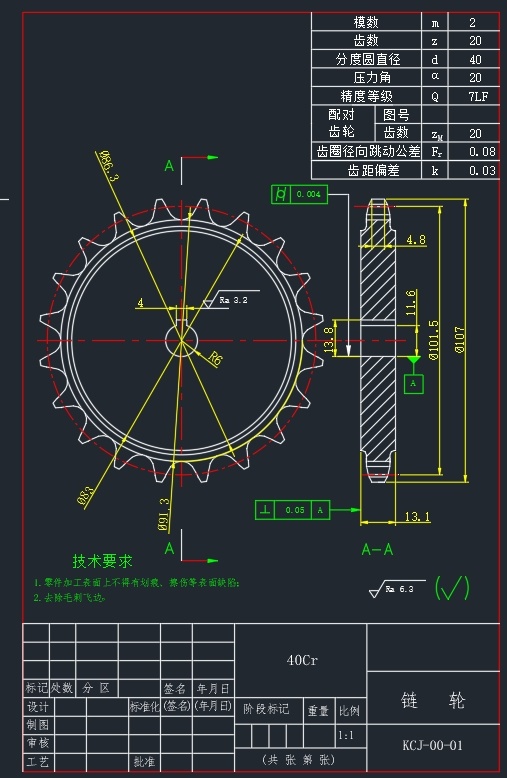
Task: Click the 0.08 runout tolerance value
Action: click(x=482, y=151)
